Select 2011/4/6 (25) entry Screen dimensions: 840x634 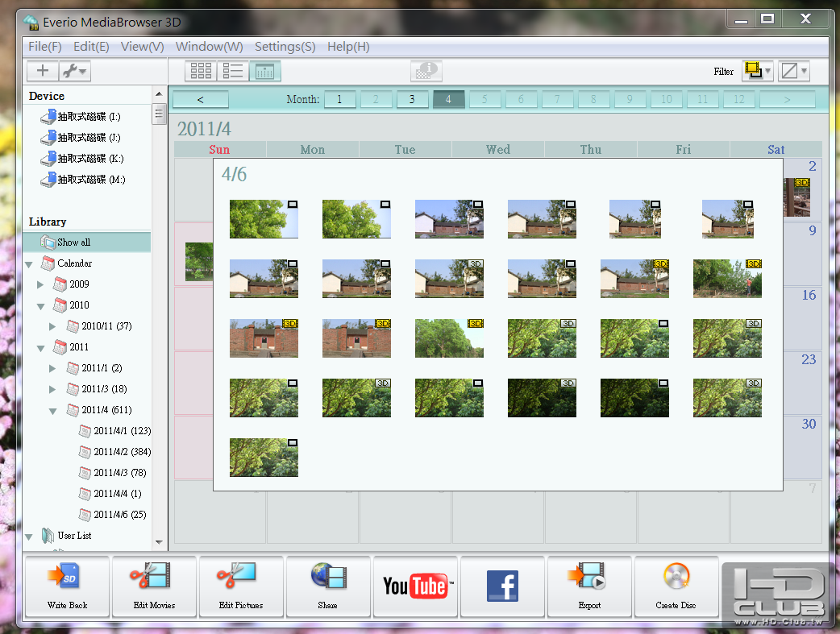(x=113, y=514)
